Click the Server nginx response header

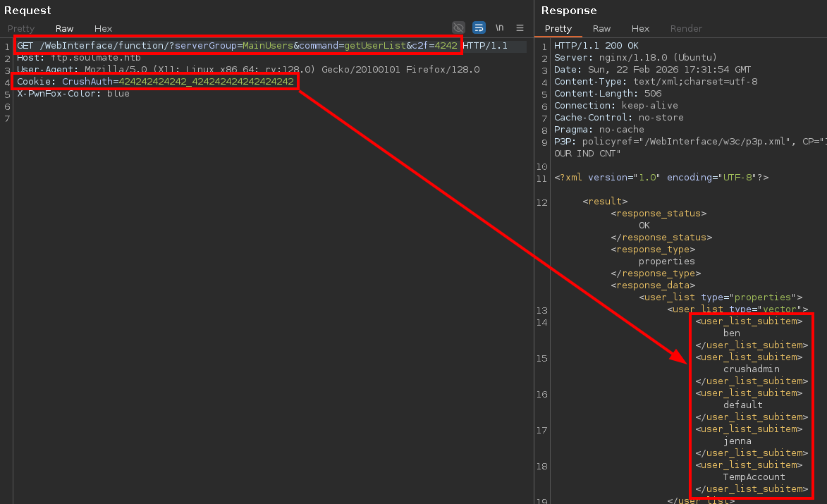point(635,58)
